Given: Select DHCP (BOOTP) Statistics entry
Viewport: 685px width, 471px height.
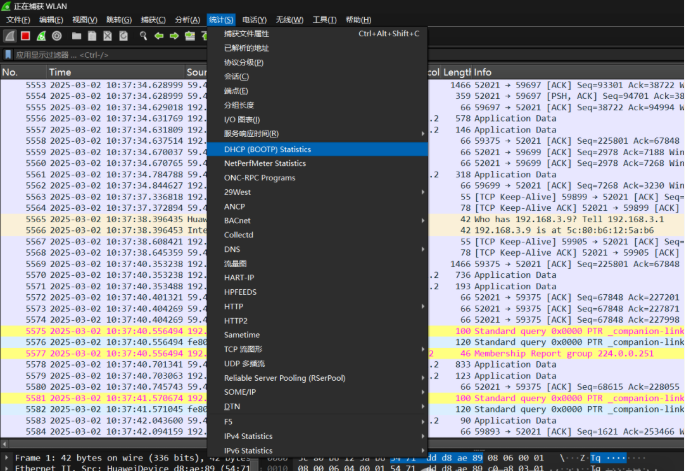Looking at the screenshot, I should click(317, 149).
